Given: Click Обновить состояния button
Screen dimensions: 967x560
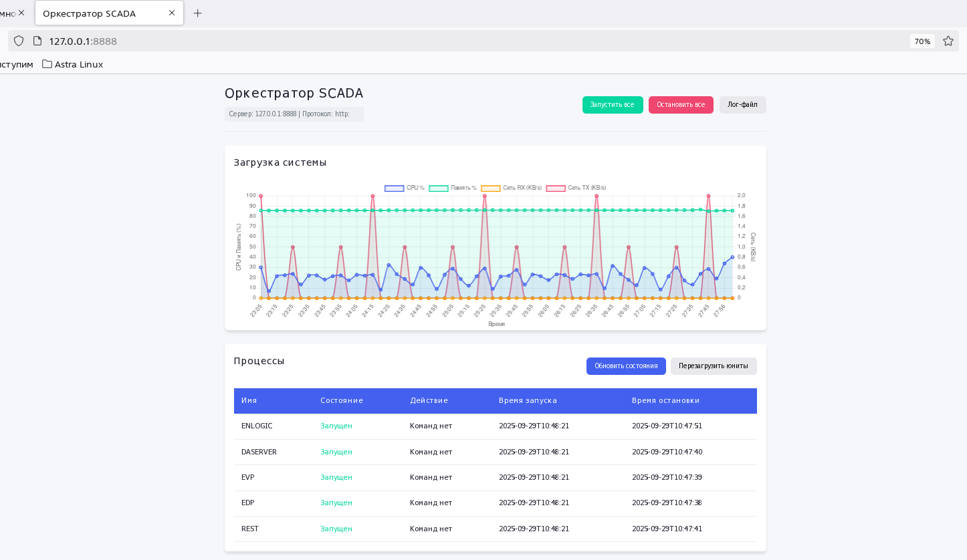Looking at the screenshot, I should [626, 366].
